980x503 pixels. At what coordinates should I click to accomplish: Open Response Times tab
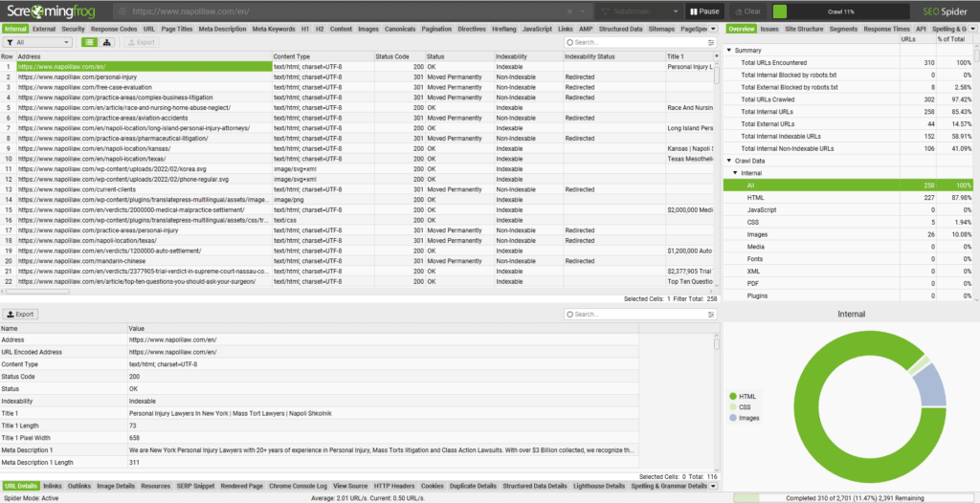coord(885,29)
